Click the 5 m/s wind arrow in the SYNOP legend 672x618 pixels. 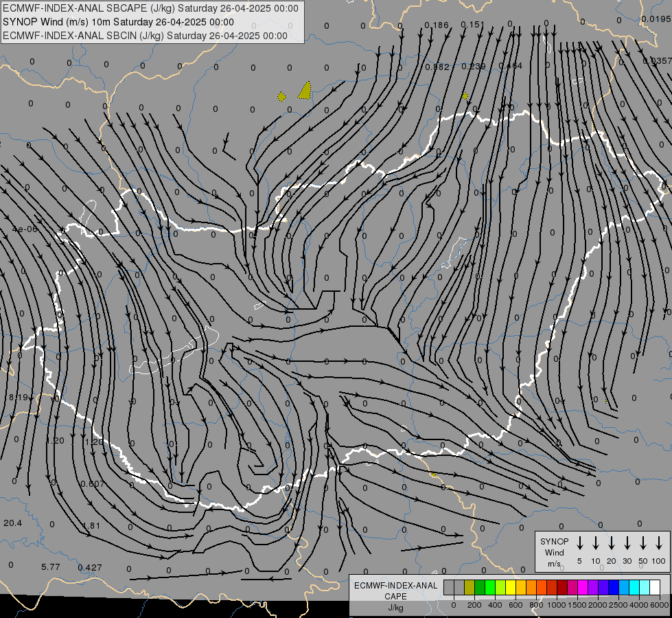coord(579,543)
